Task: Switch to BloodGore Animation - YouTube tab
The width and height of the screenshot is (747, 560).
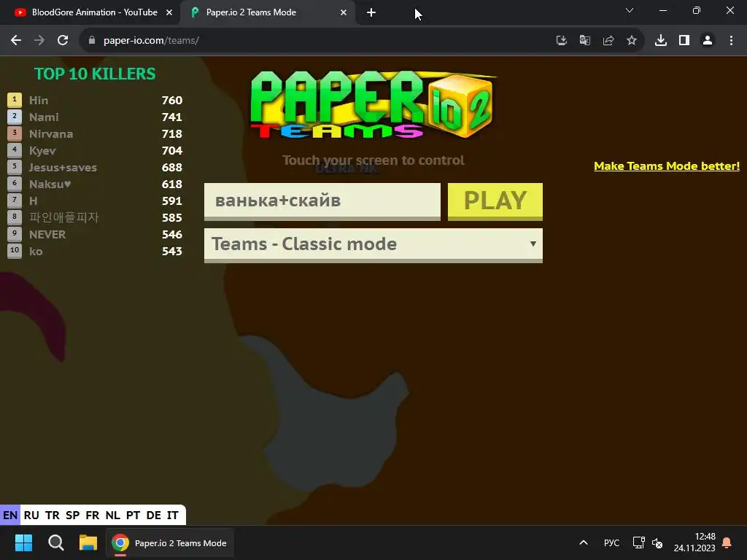Action: coord(90,13)
